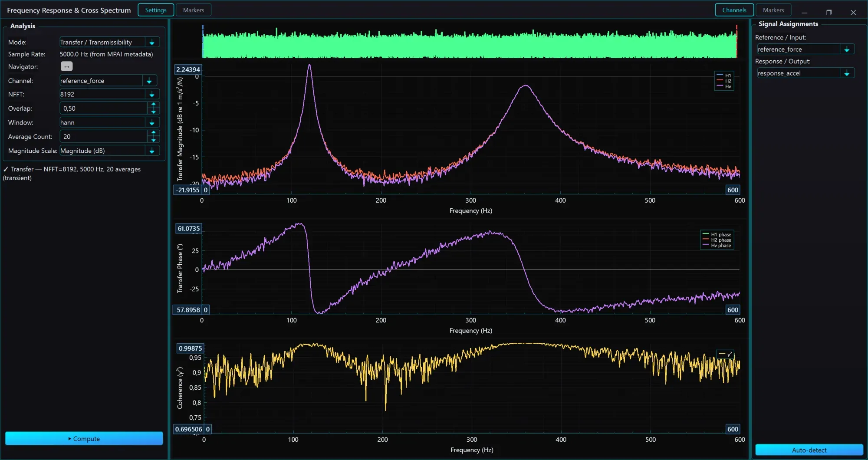The height and width of the screenshot is (460, 868).
Task: Edit phase plot upper limit 61.0735
Action: (x=188, y=228)
